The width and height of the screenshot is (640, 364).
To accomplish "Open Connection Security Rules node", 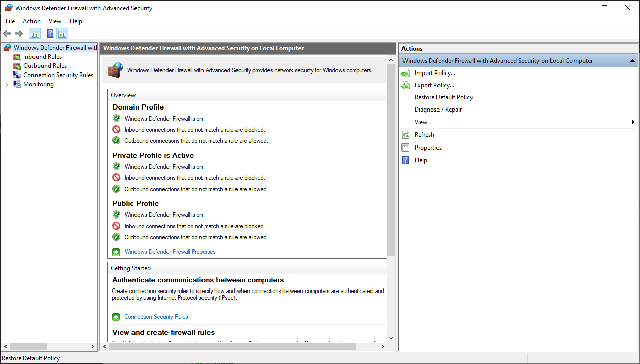I will (x=58, y=75).
